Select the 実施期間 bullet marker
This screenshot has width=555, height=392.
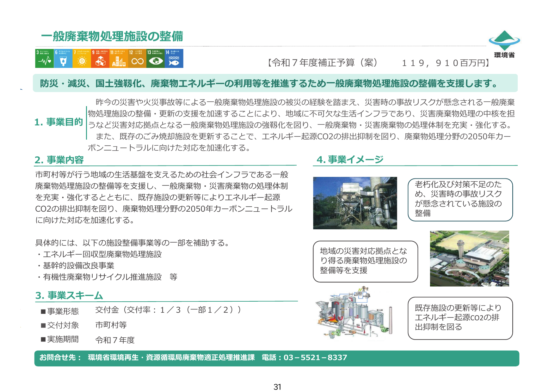click(x=44, y=340)
